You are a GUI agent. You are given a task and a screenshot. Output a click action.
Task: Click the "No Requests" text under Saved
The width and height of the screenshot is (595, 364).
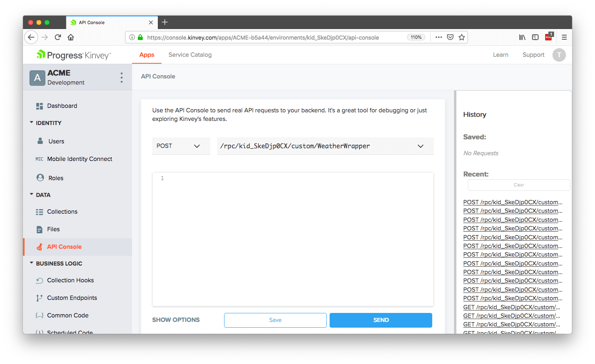481,153
